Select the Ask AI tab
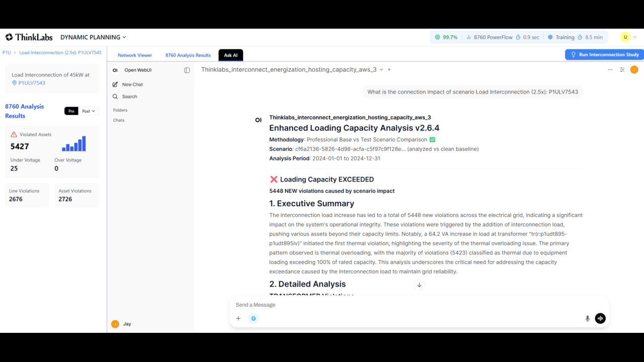 [231, 55]
